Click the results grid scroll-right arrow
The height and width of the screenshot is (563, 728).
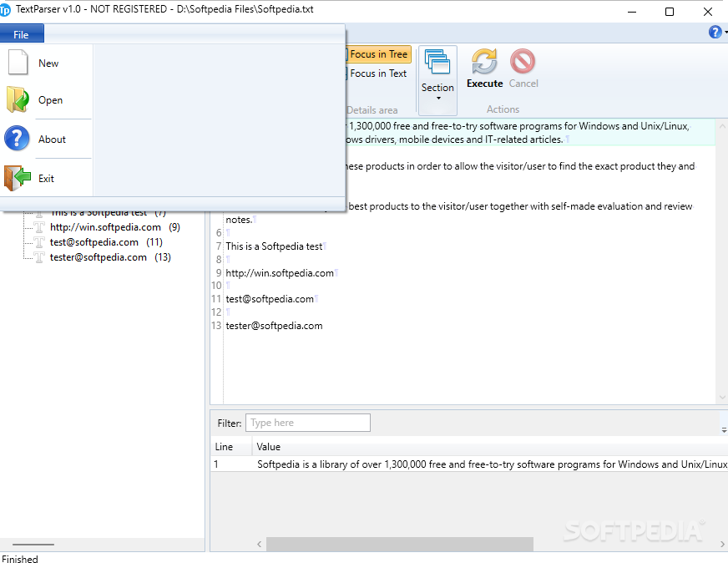pos(722,544)
